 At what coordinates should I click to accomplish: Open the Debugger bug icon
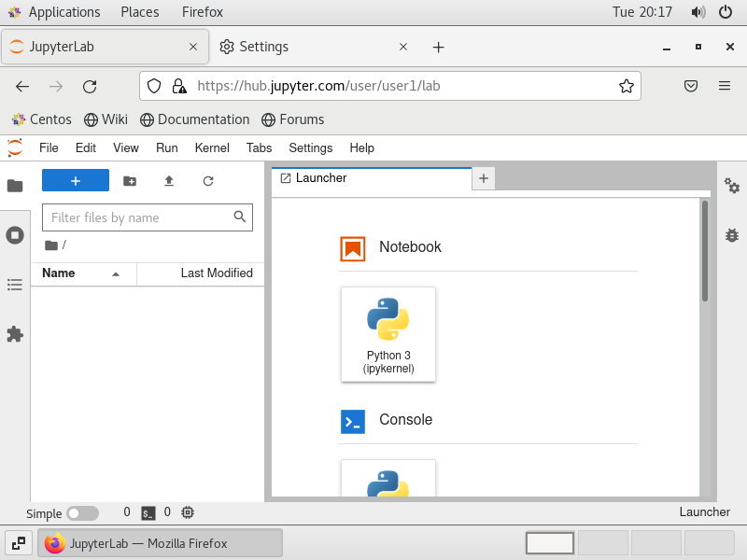732,235
